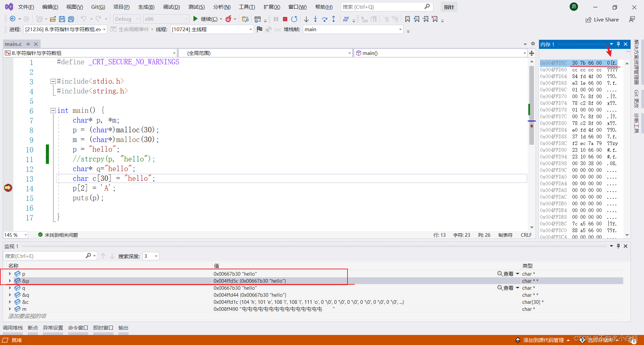Click 添加到源代码管理 in status bar
Image resolution: width=644 pixels, height=345 pixels.
pyautogui.click(x=543, y=340)
